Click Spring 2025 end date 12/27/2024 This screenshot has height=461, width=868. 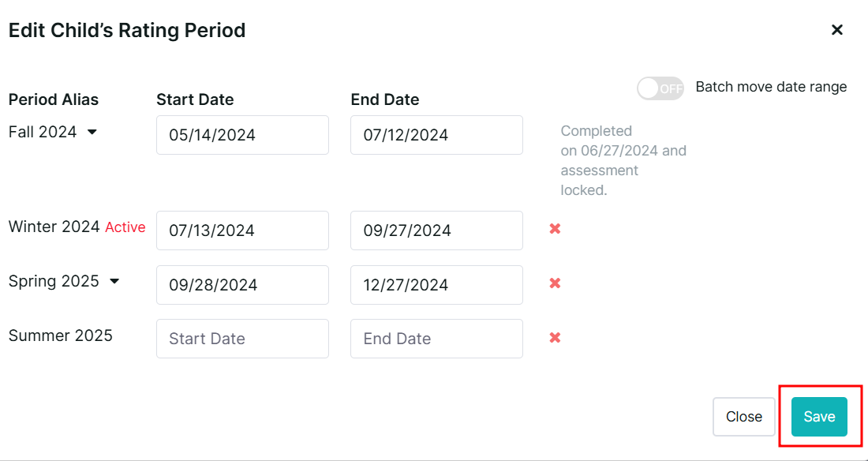click(436, 285)
